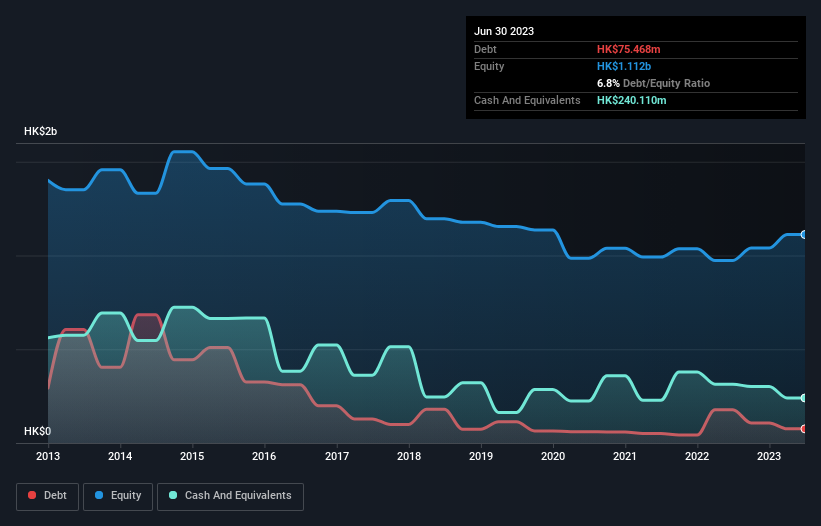
Task: Click the blue Equity legend dot
Action: pos(99,495)
